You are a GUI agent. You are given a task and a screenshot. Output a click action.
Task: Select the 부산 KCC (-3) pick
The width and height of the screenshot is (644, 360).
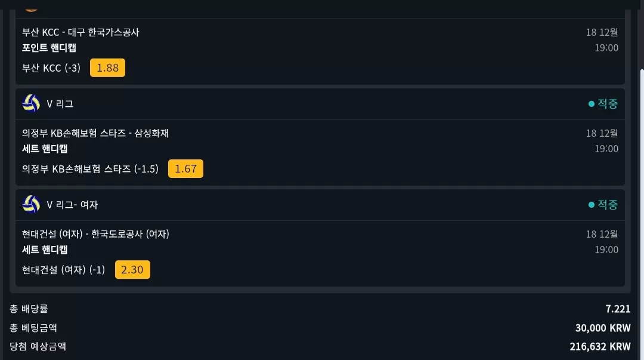(x=51, y=68)
